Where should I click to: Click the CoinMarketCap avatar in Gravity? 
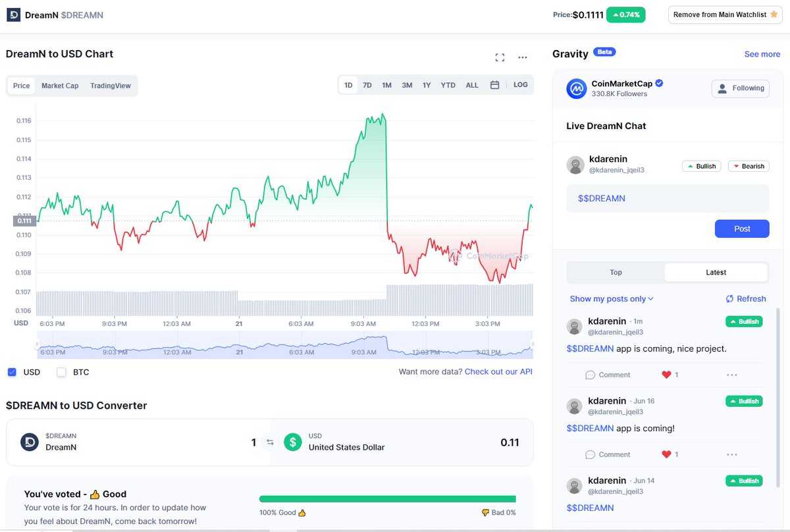577,88
